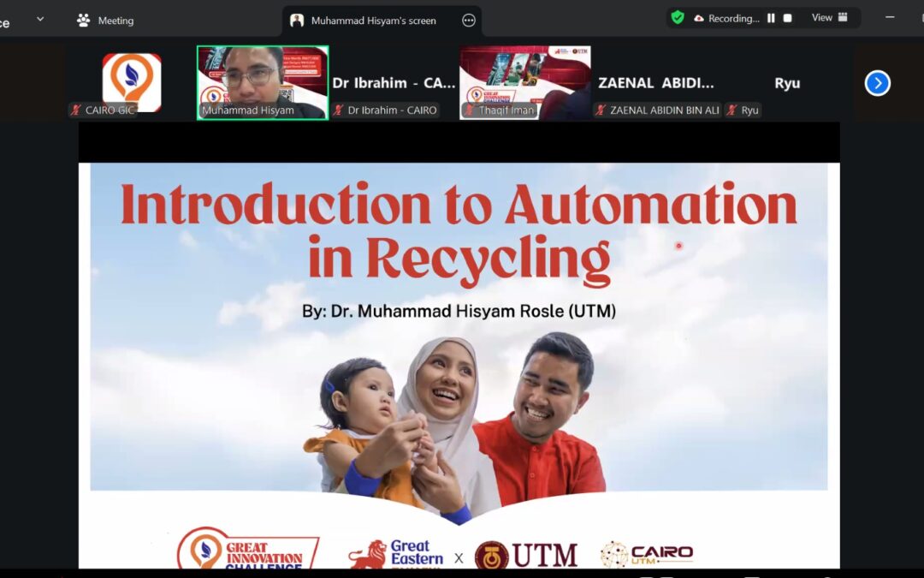Pause the meeting recording
The width and height of the screenshot is (924, 578).
[x=771, y=18]
